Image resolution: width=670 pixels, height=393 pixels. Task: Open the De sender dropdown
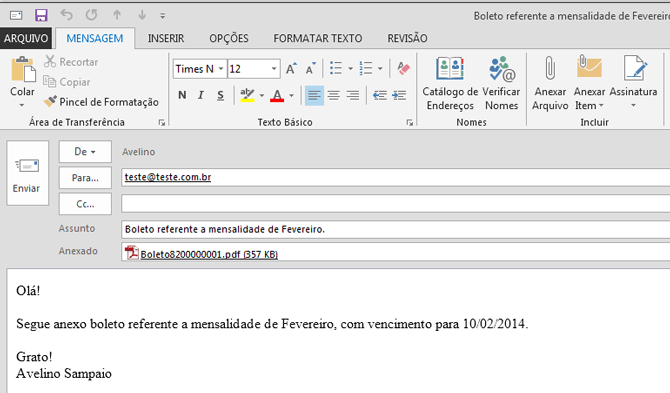pyautogui.click(x=85, y=152)
